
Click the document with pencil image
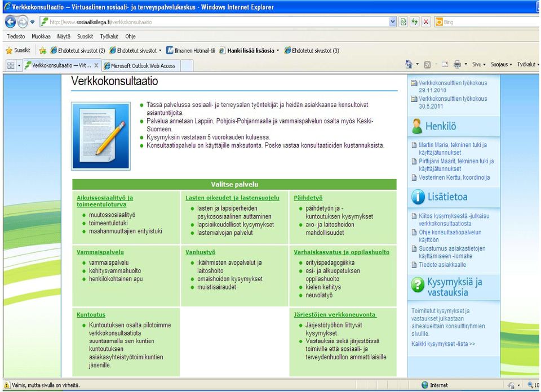coord(101,136)
